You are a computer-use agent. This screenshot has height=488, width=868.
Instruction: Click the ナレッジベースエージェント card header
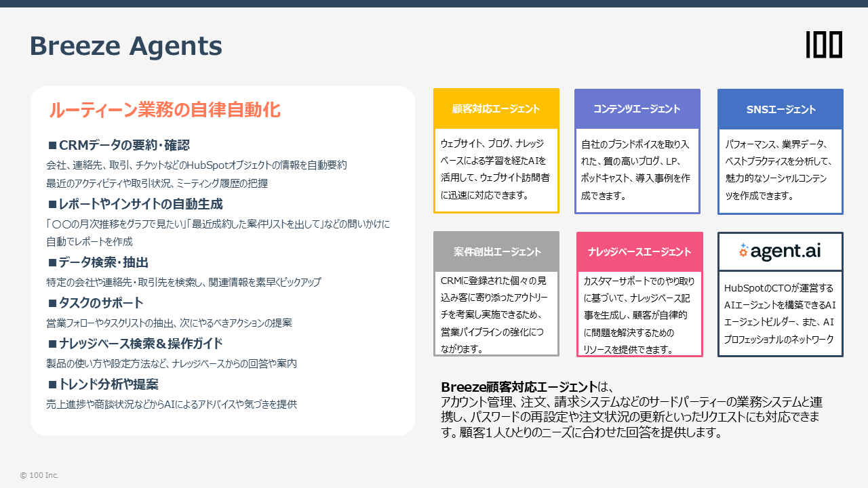(639, 252)
